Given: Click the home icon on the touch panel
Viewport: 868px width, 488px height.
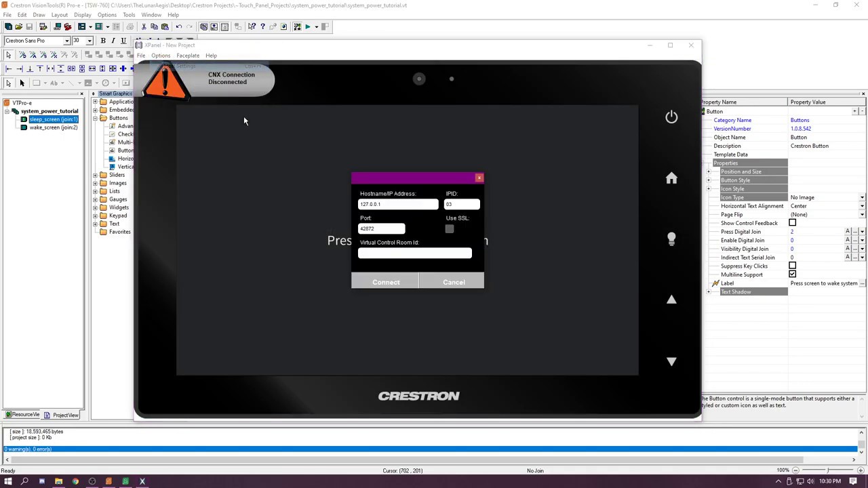Looking at the screenshot, I should (x=671, y=178).
